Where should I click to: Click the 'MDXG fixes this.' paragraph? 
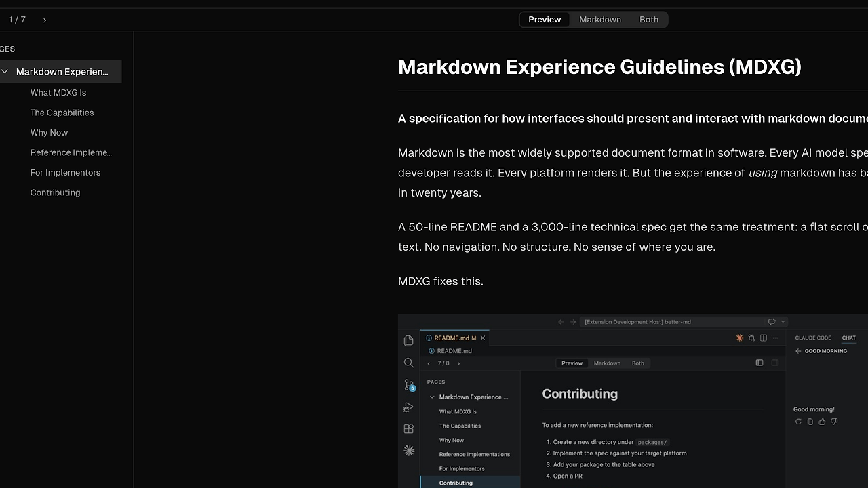[441, 281]
